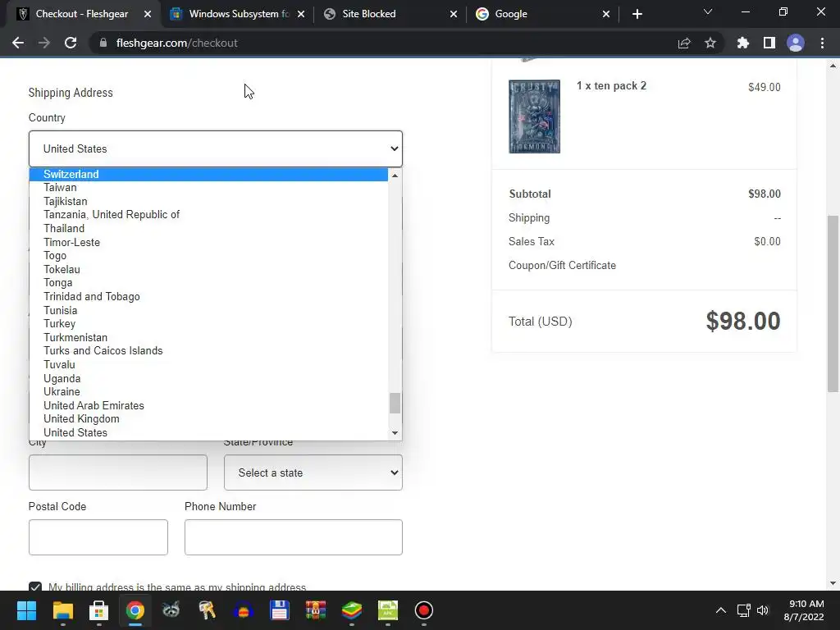Select Turks and Caicos Islands option
840x630 pixels.
[x=208, y=351]
